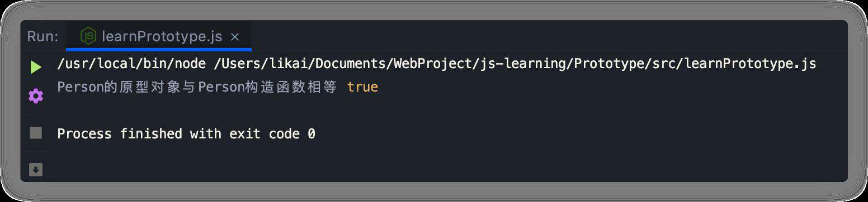Click the blank tab bar area right of learnPrototype.js
868x202 pixels.
click(548, 36)
